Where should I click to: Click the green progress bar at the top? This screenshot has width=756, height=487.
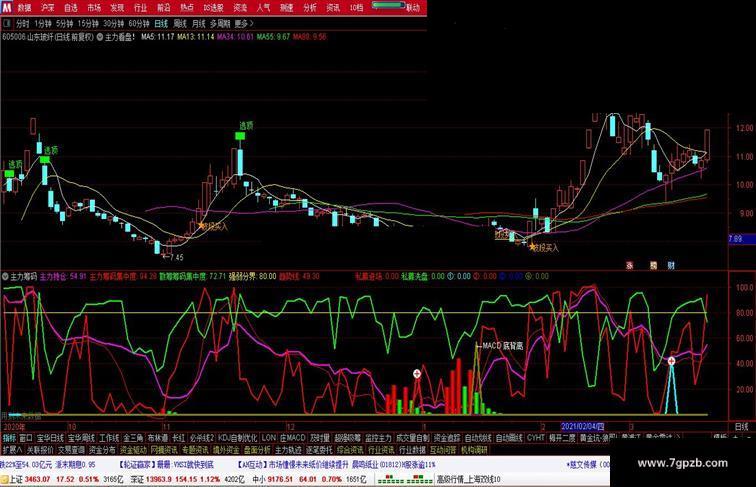click(x=389, y=5)
